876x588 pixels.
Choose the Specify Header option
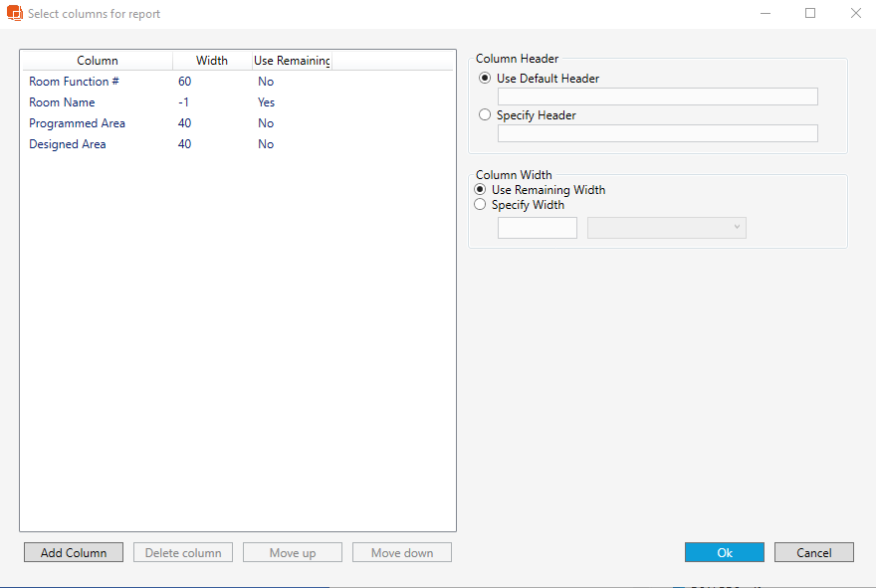[x=485, y=115]
